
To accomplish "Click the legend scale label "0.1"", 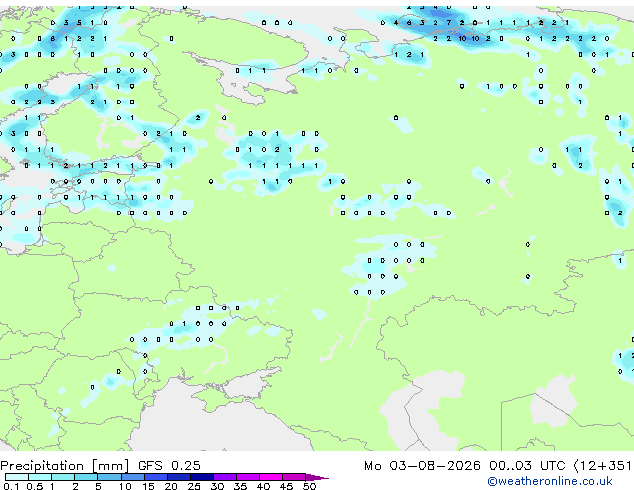I will coord(11,486).
